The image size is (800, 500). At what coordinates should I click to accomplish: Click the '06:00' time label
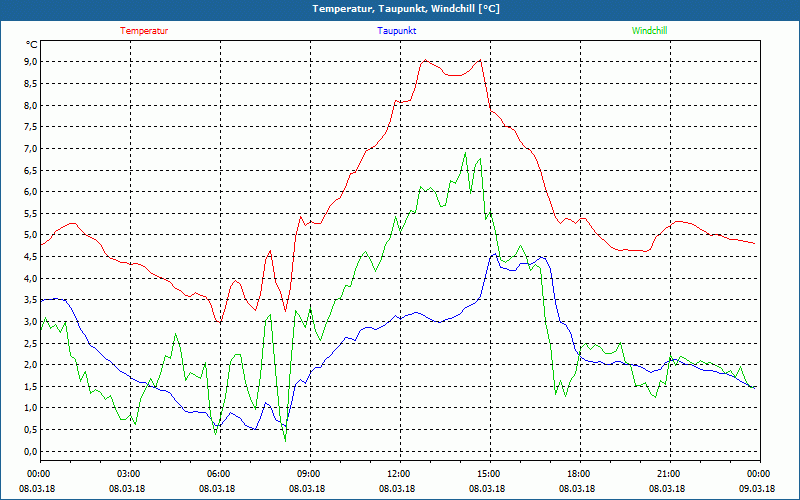[220, 474]
